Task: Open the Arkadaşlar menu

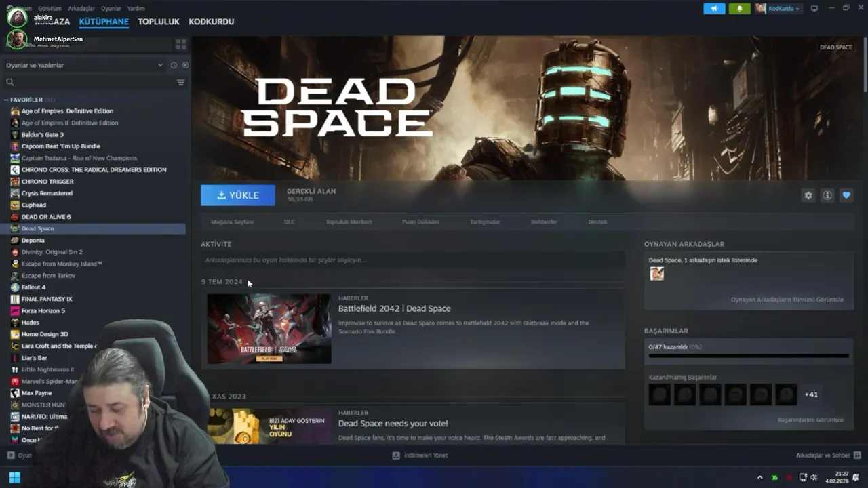Action: pyautogui.click(x=81, y=9)
